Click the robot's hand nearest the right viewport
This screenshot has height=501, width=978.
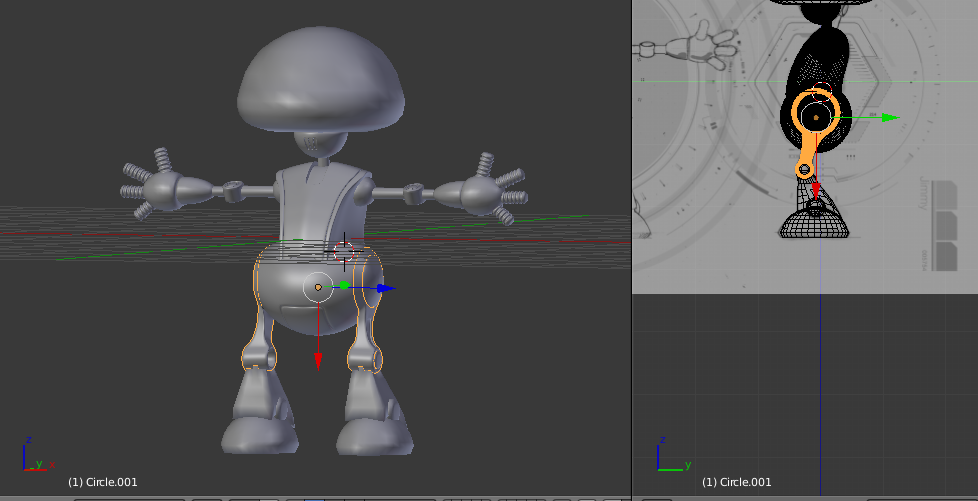(482, 189)
